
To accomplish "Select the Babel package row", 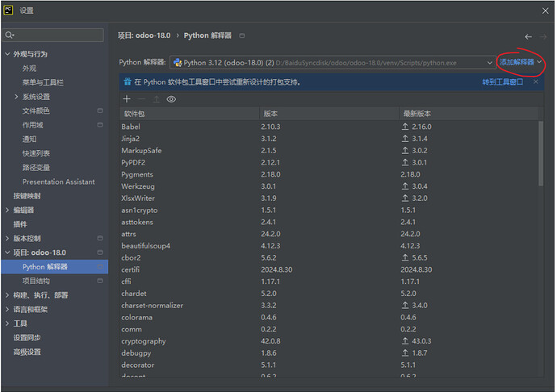I will coord(329,127).
